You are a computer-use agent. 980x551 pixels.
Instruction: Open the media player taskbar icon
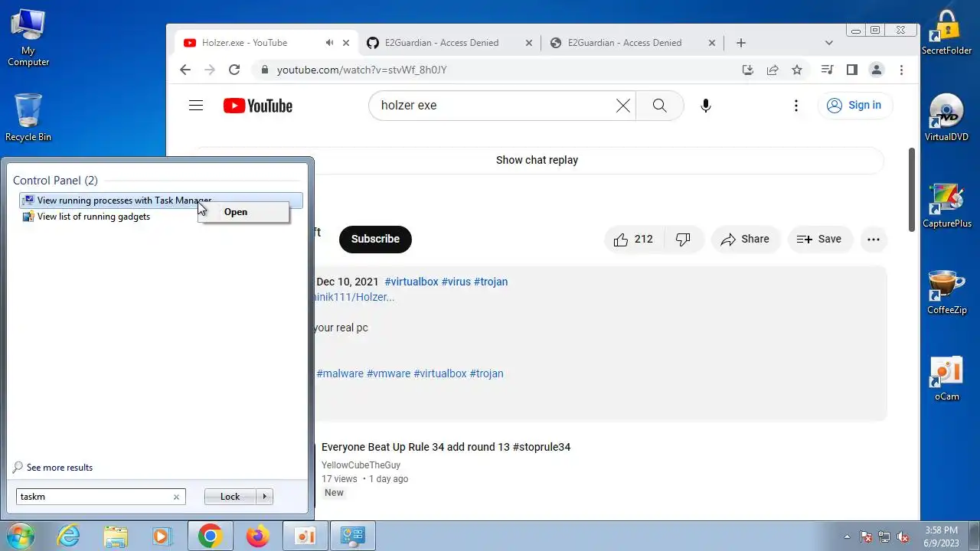tap(162, 536)
